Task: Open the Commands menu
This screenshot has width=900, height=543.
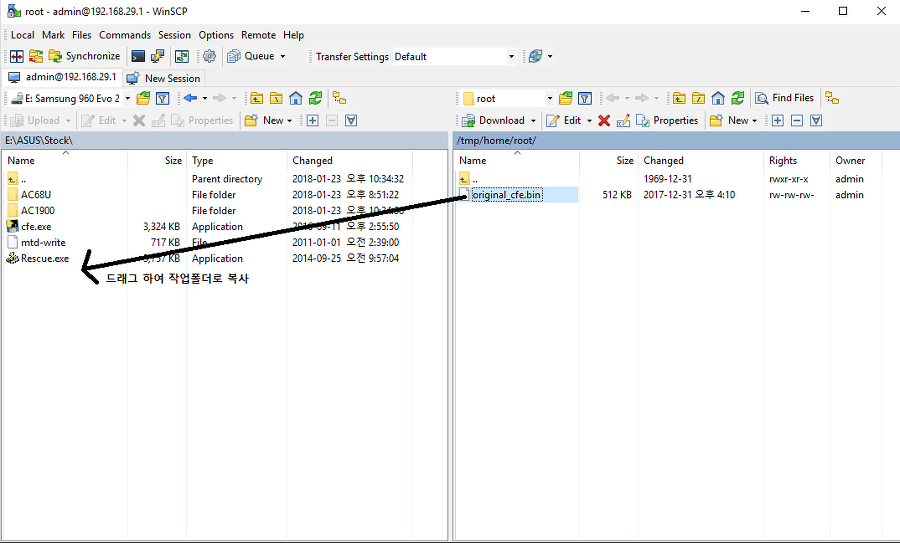Action: pos(125,35)
